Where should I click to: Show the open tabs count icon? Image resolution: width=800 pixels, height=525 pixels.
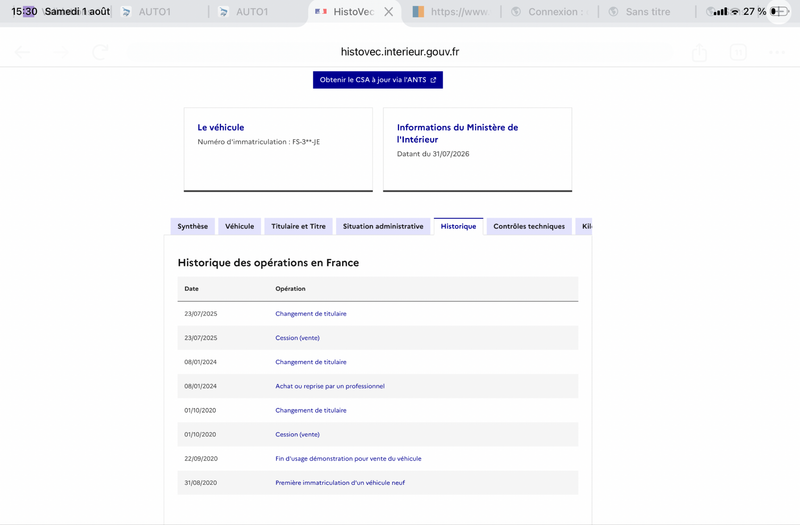coord(738,52)
